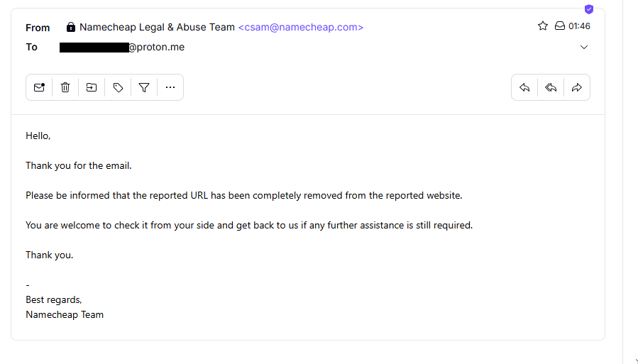
Task: Click the 01:46 timestamp
Action: tap(579, 26)
